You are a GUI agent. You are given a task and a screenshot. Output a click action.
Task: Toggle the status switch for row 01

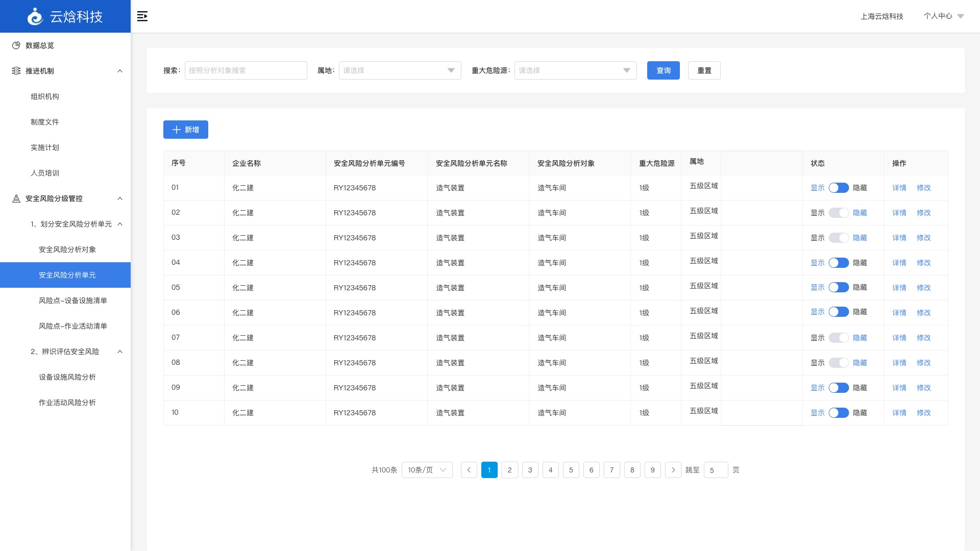838,188
